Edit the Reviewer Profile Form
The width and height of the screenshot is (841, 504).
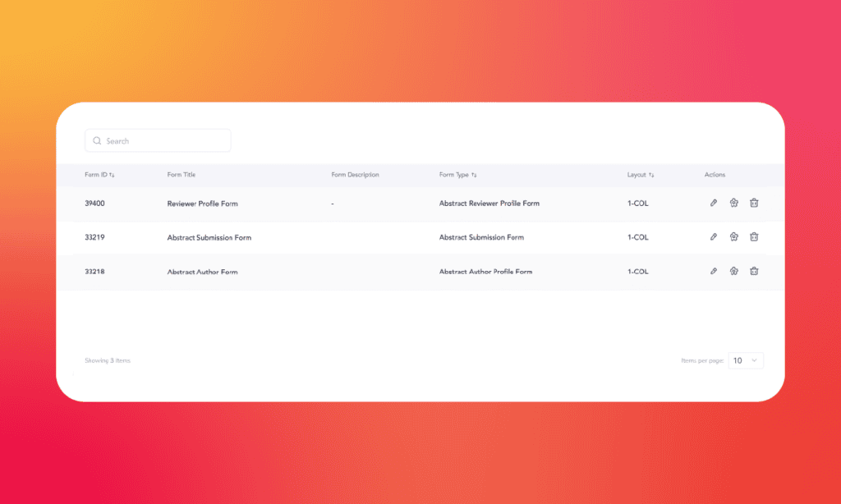tap(713, 203)
